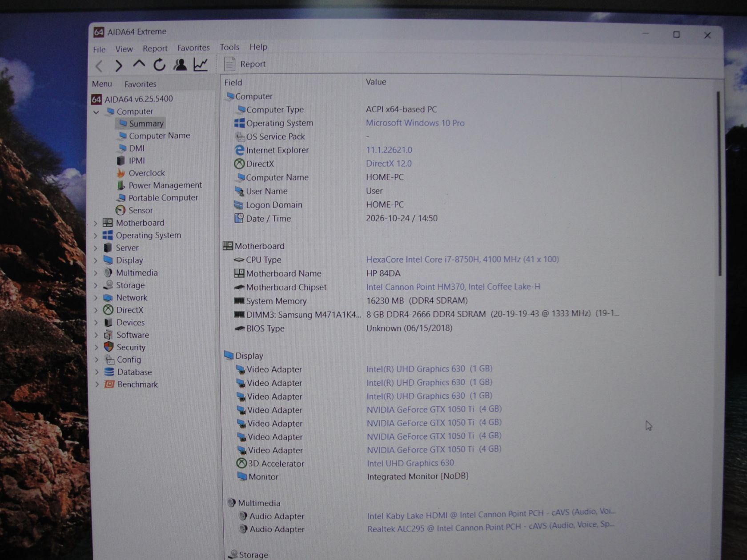Click the Security shield icon in tree
This screenshot has width=747, height=560.
tap(108, 347)
